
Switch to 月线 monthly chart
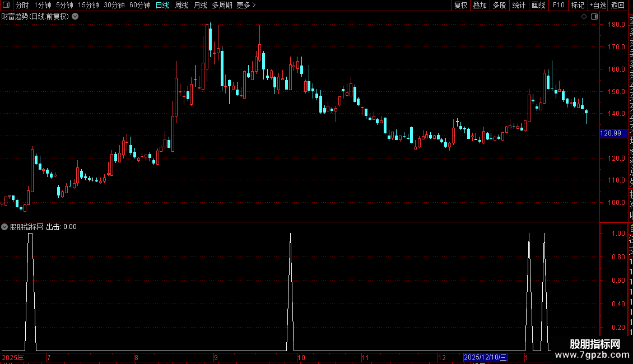pos(200,5)
